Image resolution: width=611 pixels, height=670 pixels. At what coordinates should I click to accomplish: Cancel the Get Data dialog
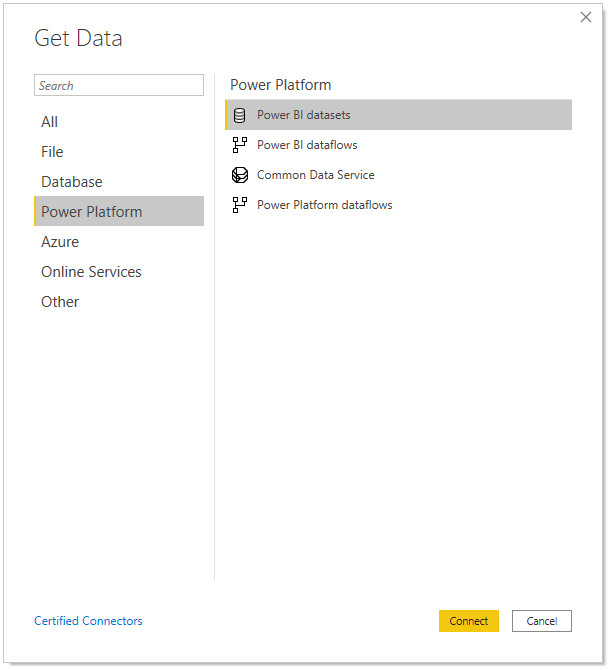coord(542,621)
